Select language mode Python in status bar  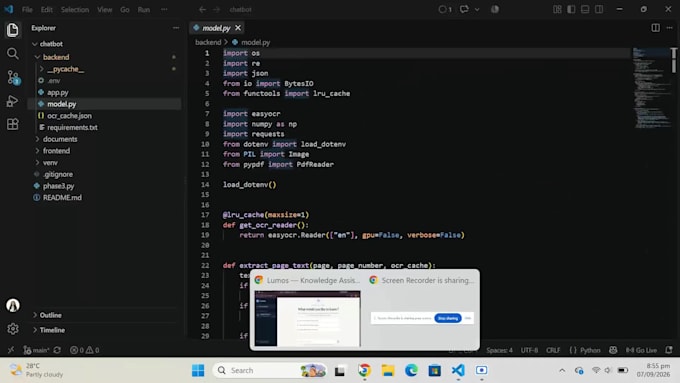pos(590,350)
